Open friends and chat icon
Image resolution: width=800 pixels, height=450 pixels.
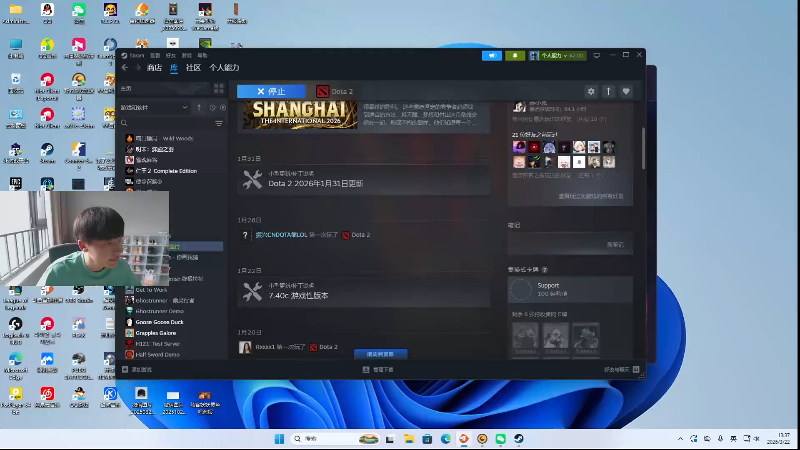(x=636, y=369)
